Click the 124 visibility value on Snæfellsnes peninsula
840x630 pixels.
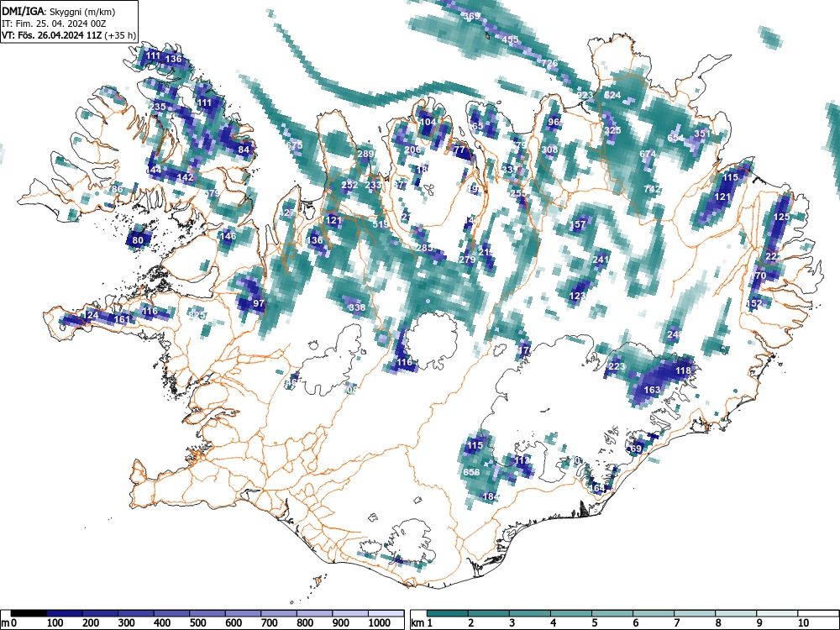[x=91, y=315]
